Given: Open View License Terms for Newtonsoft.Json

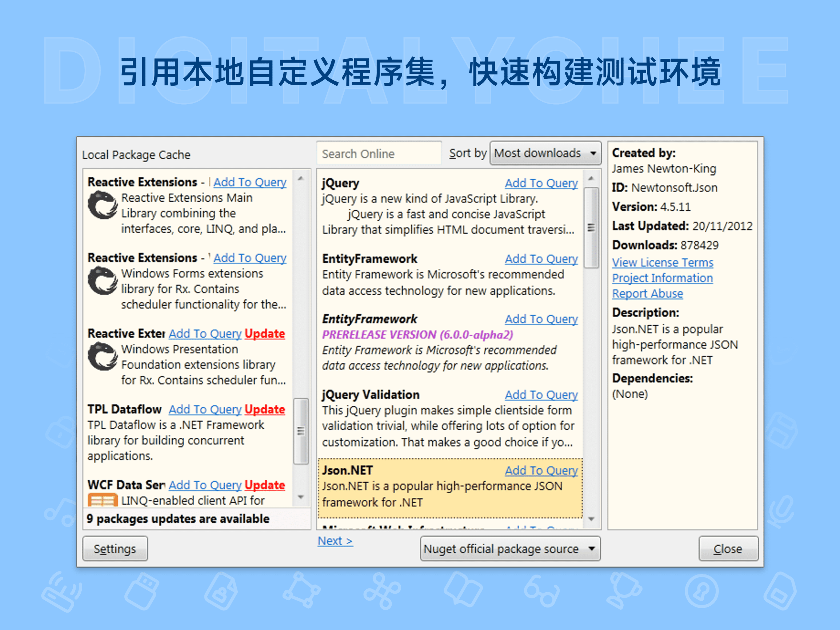Looking at the screenshot, I should [x=662, y=262].
